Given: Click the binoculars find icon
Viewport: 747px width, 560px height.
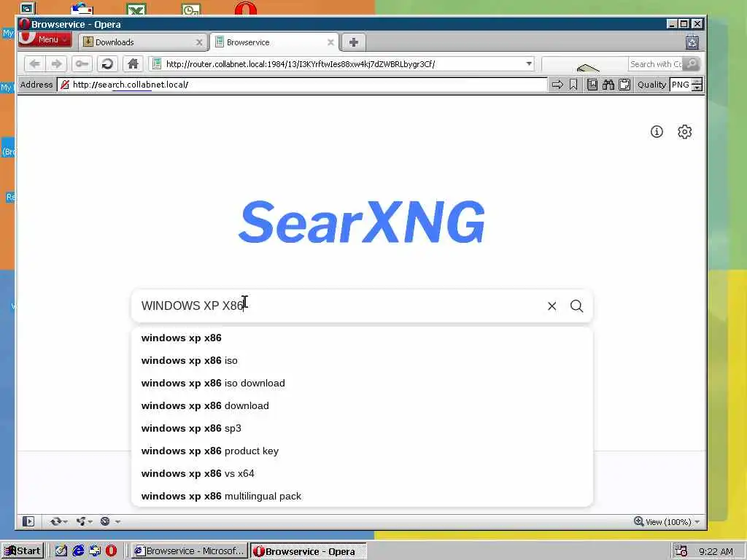Looking at the screenshot, I should [x=608, y=85].
